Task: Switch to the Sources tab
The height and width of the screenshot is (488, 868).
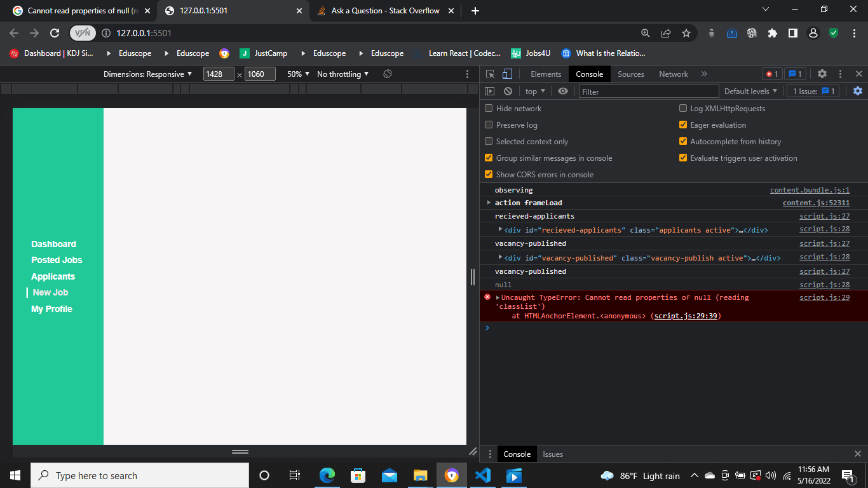Action: click(631, 74)
